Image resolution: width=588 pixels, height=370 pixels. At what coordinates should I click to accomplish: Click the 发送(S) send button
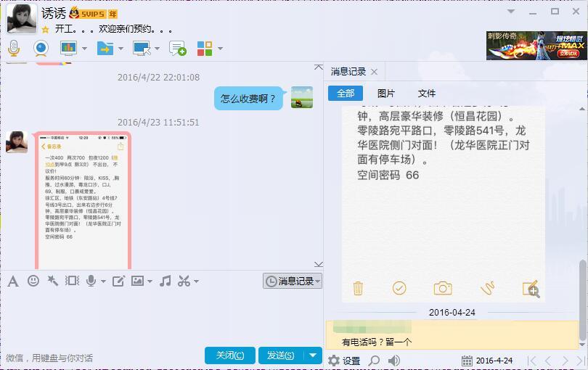pos(280,355)
